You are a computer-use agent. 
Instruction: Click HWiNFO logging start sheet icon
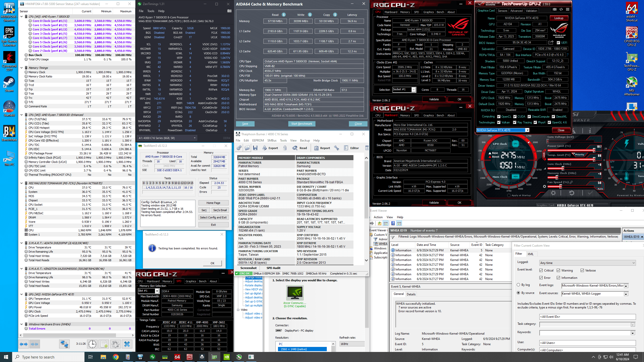104,344
